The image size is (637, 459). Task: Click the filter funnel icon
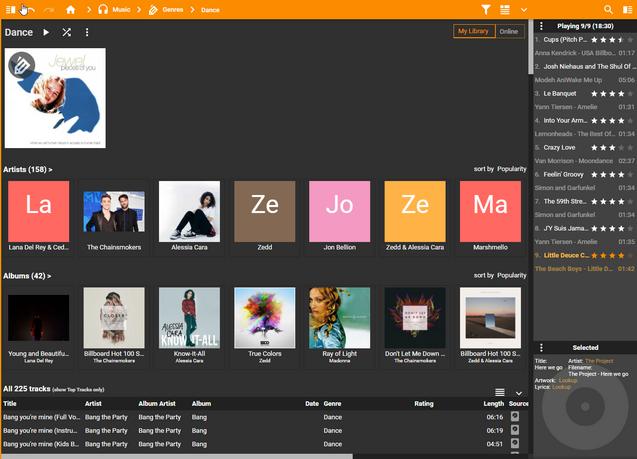pos(486,9)
